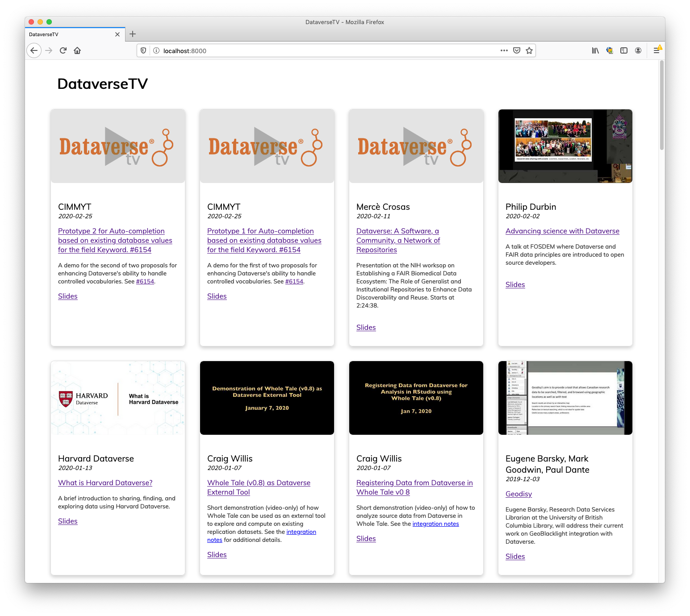Viewport: 690px width, 616px height.
Task: Open tracking protection shield icon
Action: pyautogui.click(x=143, y=50)
